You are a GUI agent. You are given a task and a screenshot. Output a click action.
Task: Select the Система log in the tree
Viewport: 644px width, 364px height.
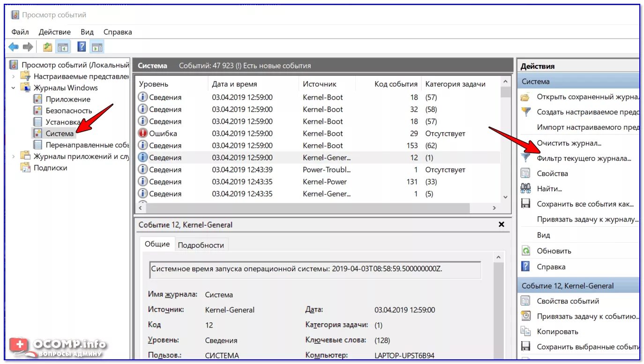60,134
